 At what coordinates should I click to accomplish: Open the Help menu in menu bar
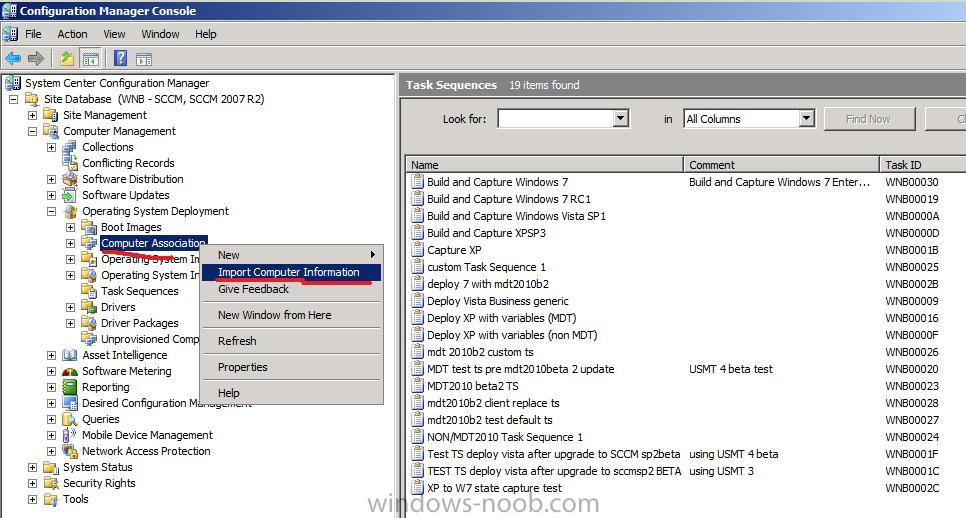tap(206, 34)
